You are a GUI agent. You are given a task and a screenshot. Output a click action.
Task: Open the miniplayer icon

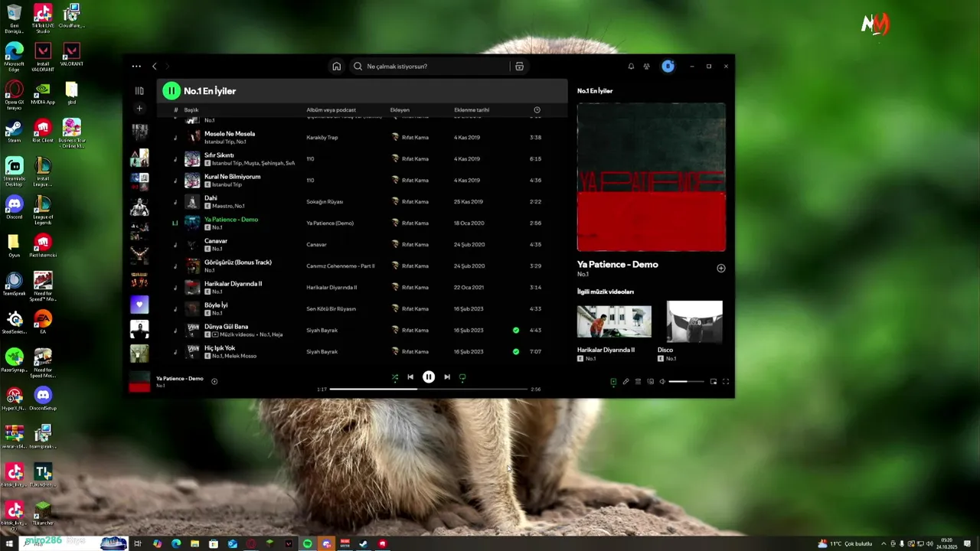click(714, 381)
